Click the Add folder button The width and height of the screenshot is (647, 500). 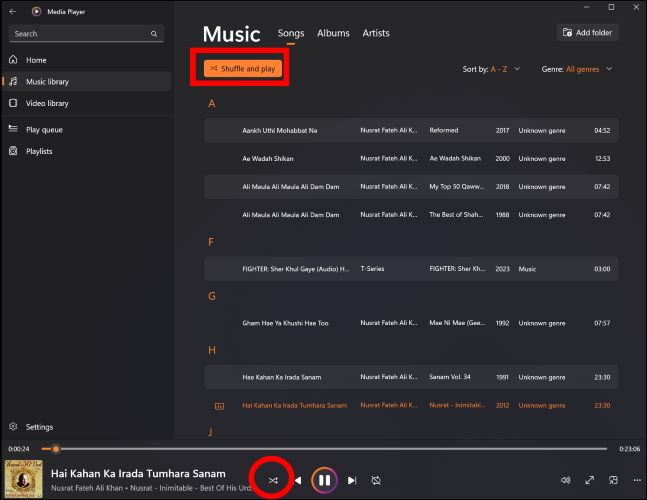click(587, 33)
